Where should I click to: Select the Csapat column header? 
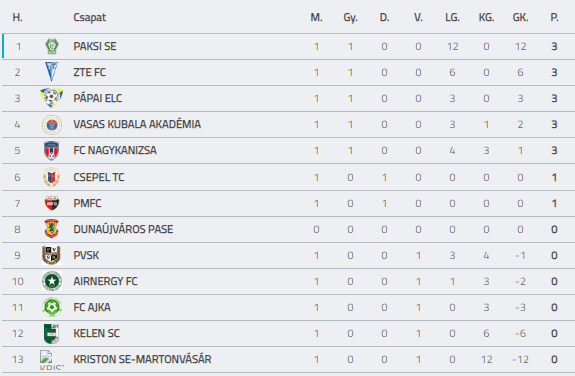click(x=89, y=17)
